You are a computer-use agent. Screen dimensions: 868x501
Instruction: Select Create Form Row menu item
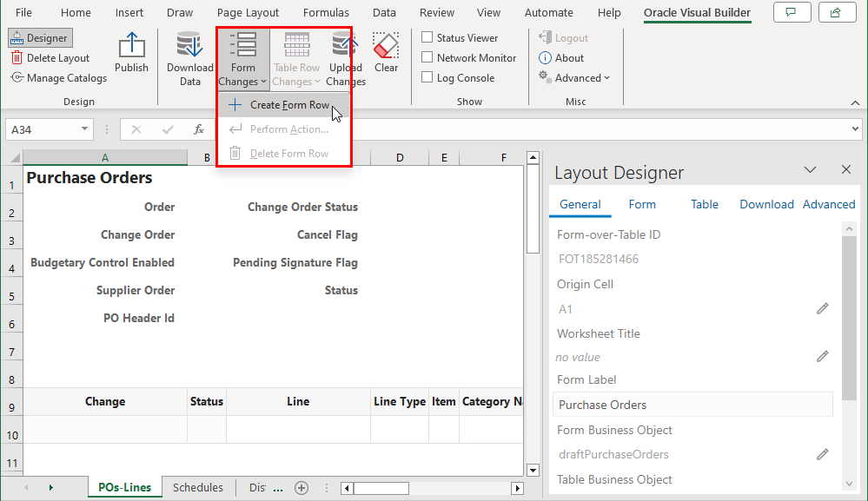coord(288,105)
